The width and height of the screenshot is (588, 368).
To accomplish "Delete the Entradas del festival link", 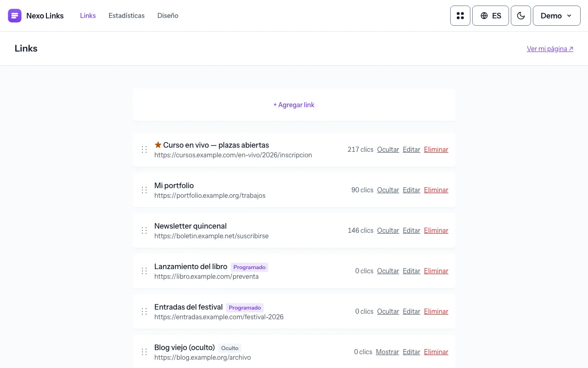I will tap(436, 311).
